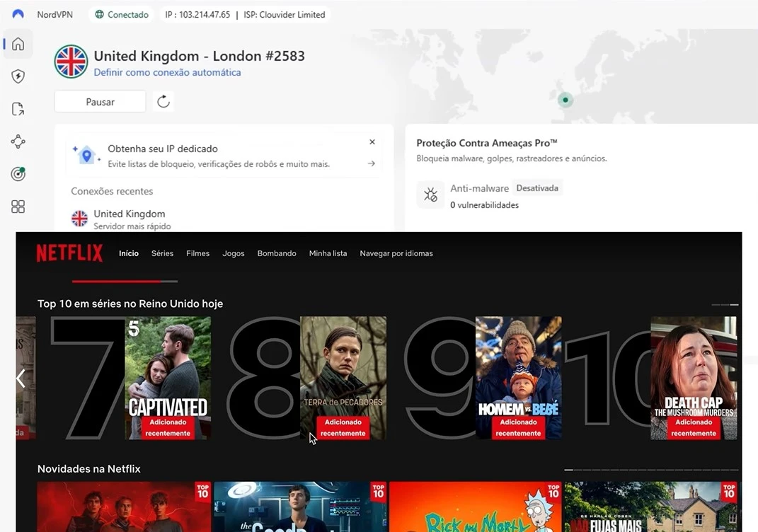
Task: Open the NordVPN Home sidebar icon
Action: tap(18, 44)
